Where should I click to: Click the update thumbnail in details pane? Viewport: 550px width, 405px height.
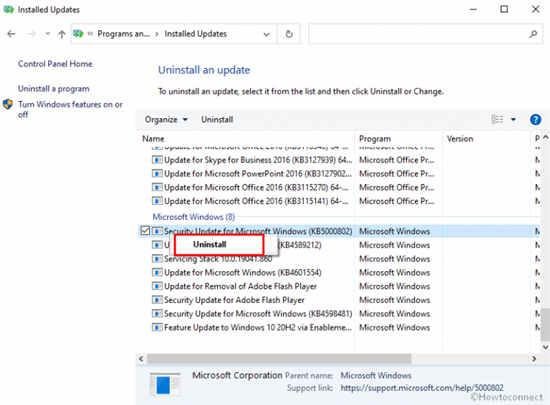click(164, 384)
